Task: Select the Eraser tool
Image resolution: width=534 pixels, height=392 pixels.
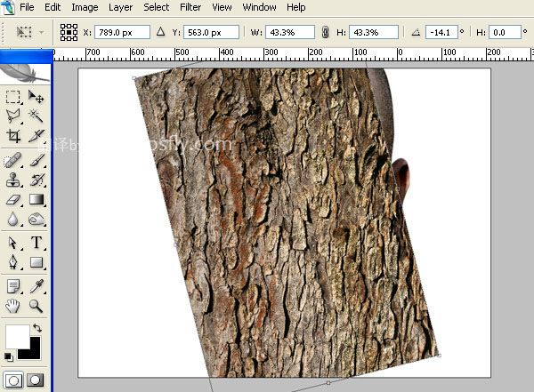Action: pos(13,200)
